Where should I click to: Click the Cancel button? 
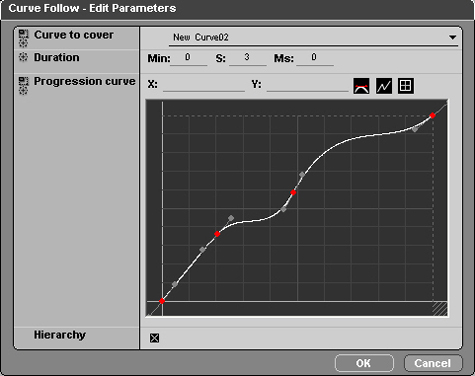[x=433, y=363]
